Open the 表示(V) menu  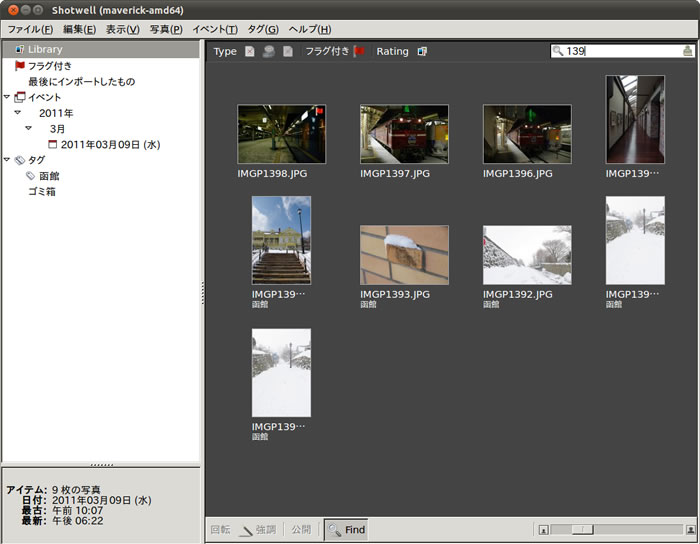[122, 29]
